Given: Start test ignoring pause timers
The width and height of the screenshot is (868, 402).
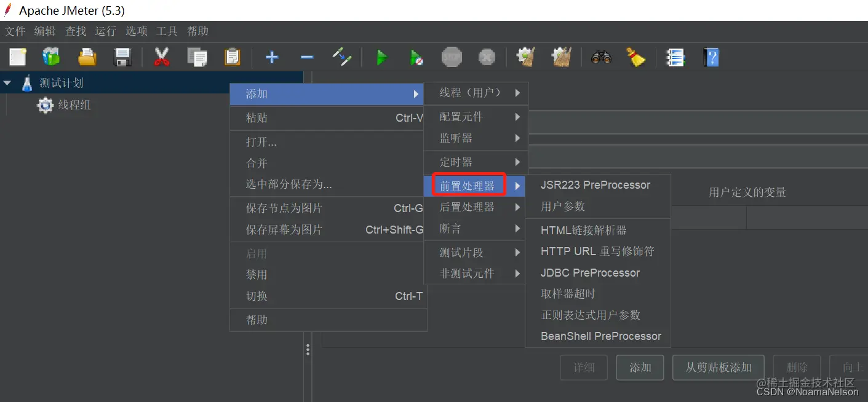Looking at the screenshot, I should click(x=416, y=57).
